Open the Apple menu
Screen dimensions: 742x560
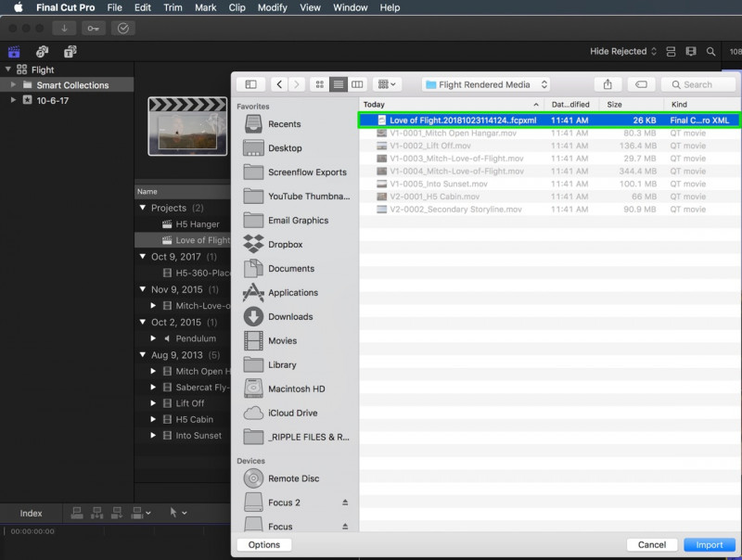(x=18, y=7)
